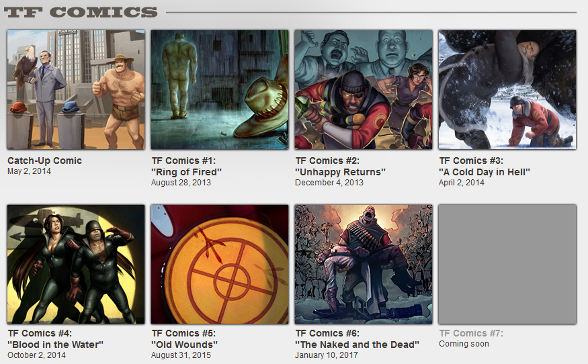Click the TF Comics #2: heading link
This screenshot has height=364, width=588.
point(327,161)
